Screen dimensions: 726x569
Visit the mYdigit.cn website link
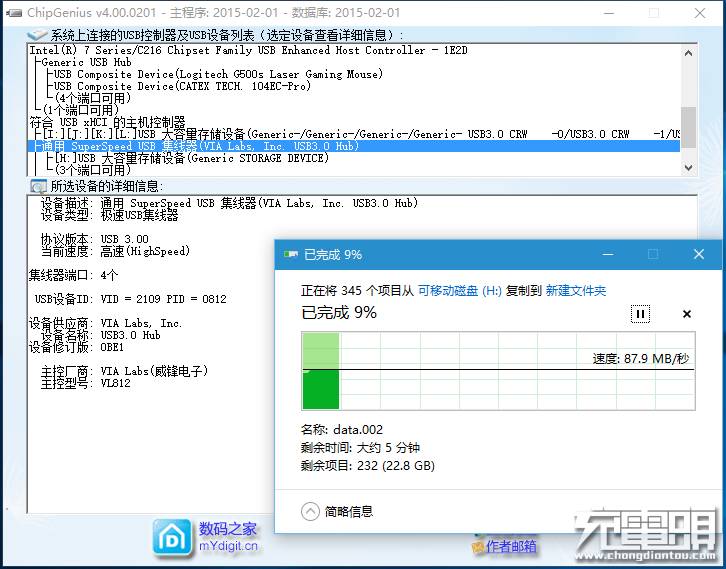[x=228, y=545]
